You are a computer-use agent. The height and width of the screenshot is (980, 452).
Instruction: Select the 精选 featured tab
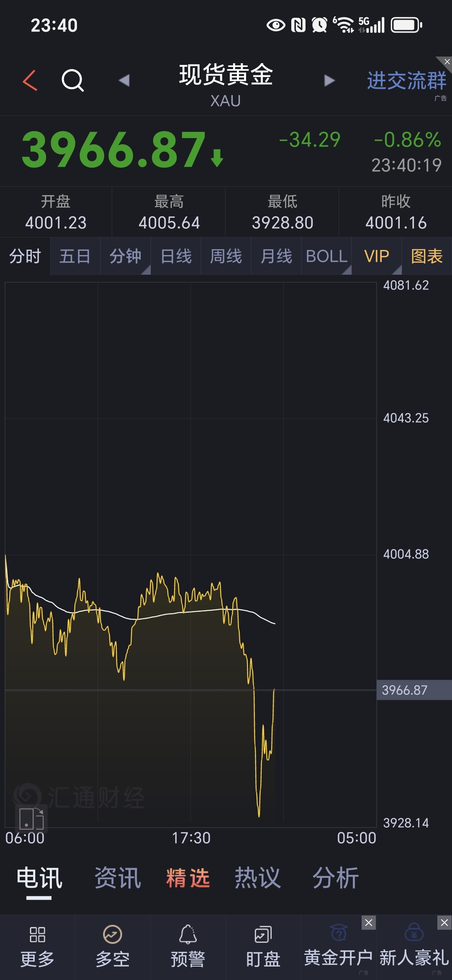click(x=188, y=878)
